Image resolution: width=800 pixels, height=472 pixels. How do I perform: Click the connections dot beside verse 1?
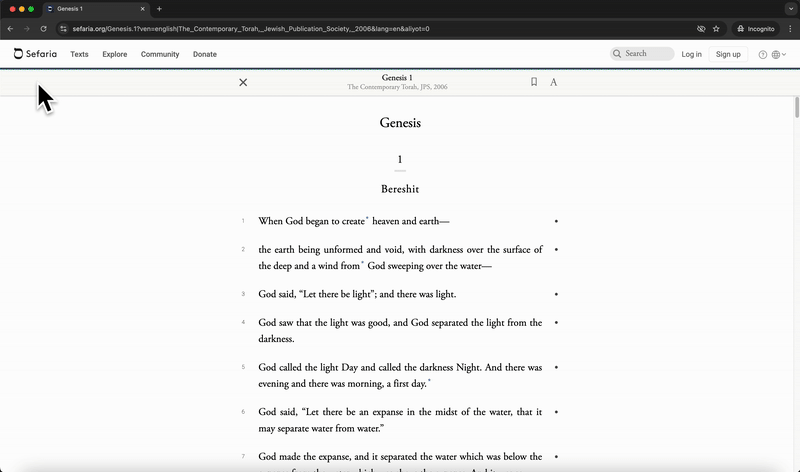(556, 221)
